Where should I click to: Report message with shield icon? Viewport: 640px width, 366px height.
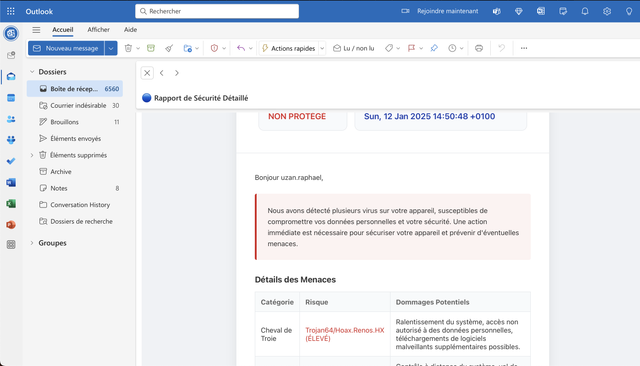[214, 48]
